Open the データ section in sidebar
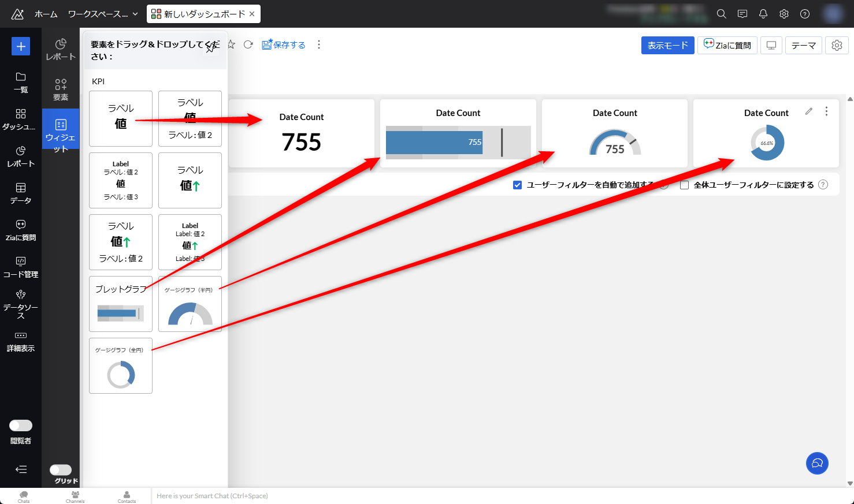The width and height of the screenshot is (854, 504). (21, 193)
